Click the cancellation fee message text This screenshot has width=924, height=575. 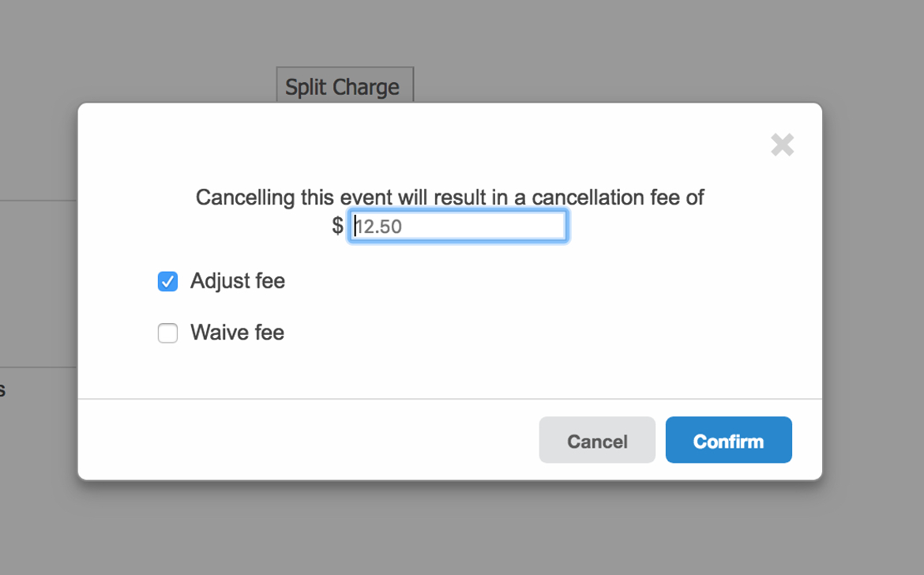pos(449,197)
